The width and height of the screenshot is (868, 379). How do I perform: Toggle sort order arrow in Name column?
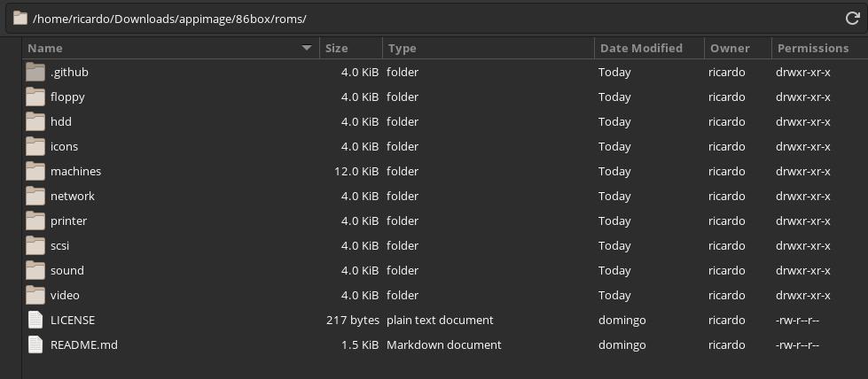pyautogui.click(x=307, y=48)
